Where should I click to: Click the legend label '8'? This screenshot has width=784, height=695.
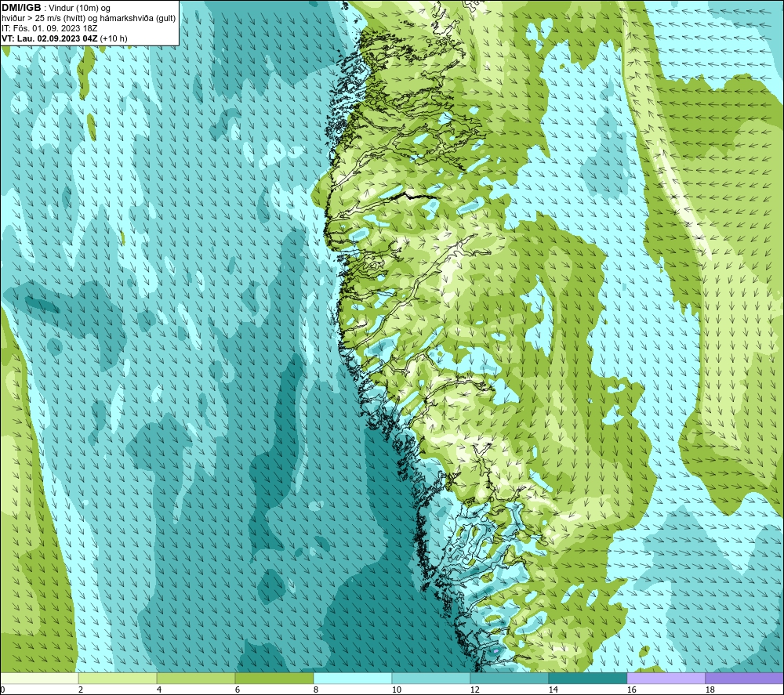coord(316,690)
